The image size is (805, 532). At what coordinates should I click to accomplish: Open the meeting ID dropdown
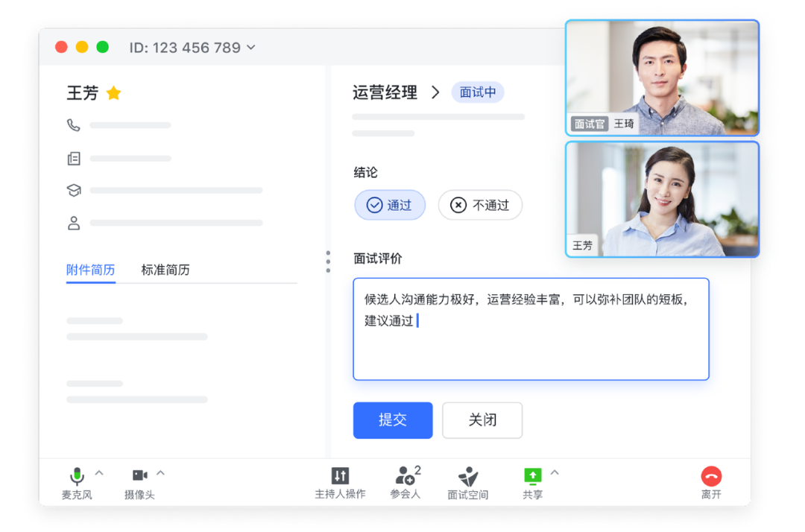pyautogui.click(x=251, y=47)
